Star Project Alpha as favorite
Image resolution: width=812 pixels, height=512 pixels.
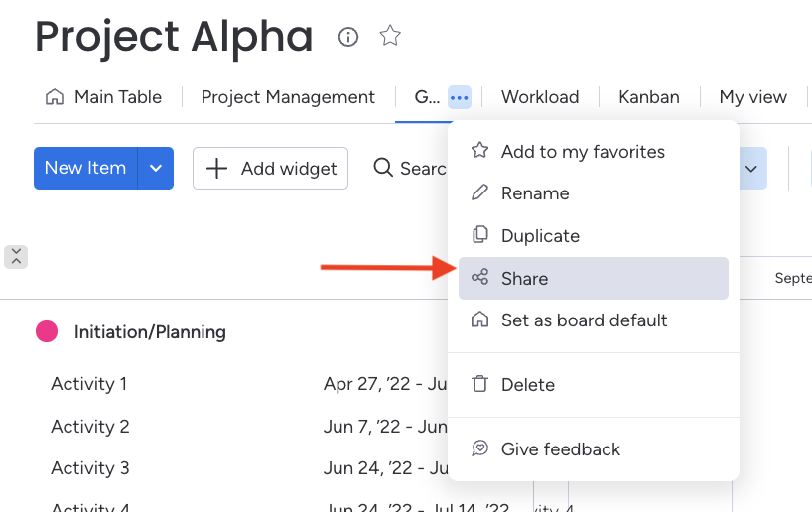pos(391,37)
